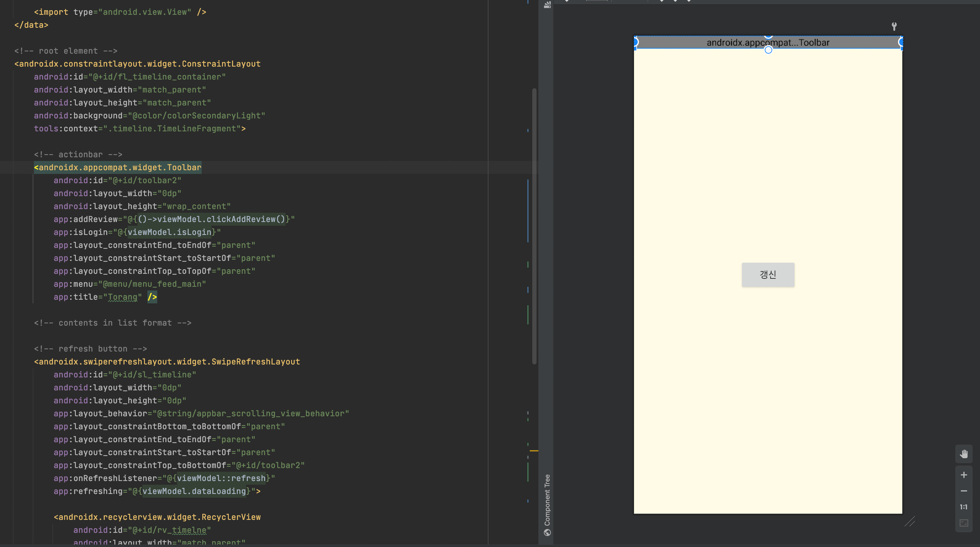
Task: Click the @menu/menu_feed_main attribute value
Action: coord(152,284)
